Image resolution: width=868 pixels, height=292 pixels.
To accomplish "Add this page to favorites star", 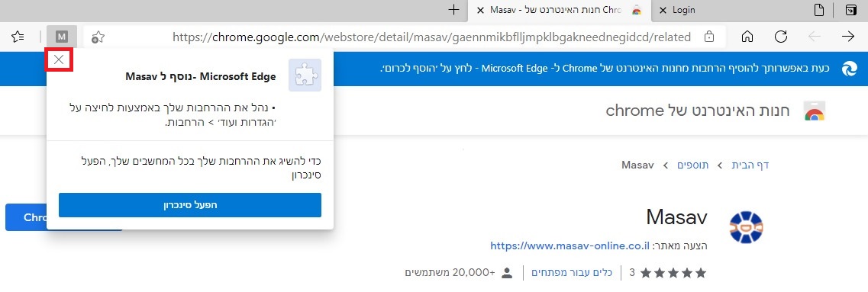I will coord(98,37).
